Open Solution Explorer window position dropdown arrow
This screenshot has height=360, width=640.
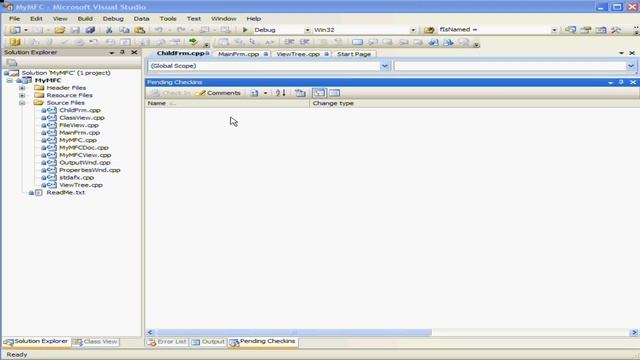111,53
